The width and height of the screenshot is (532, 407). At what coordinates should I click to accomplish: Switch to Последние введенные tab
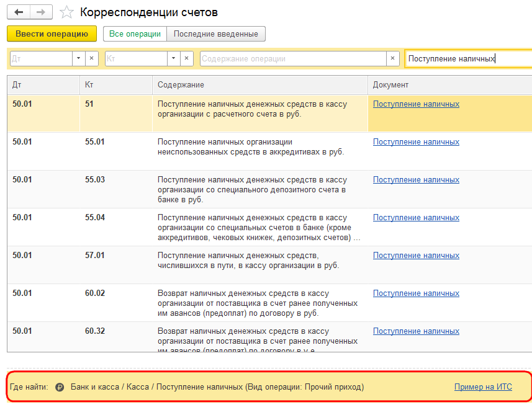pyautogui.click(x=216, y=34)
